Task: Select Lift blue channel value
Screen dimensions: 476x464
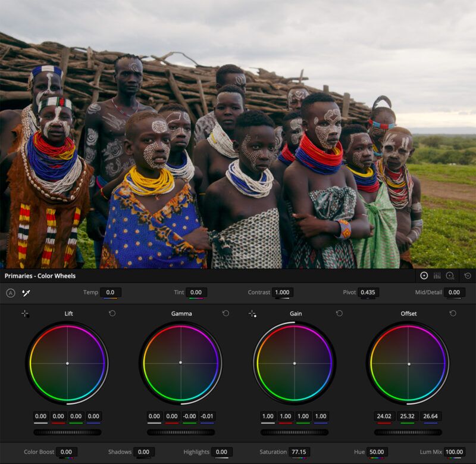Action: coord(93,416)
